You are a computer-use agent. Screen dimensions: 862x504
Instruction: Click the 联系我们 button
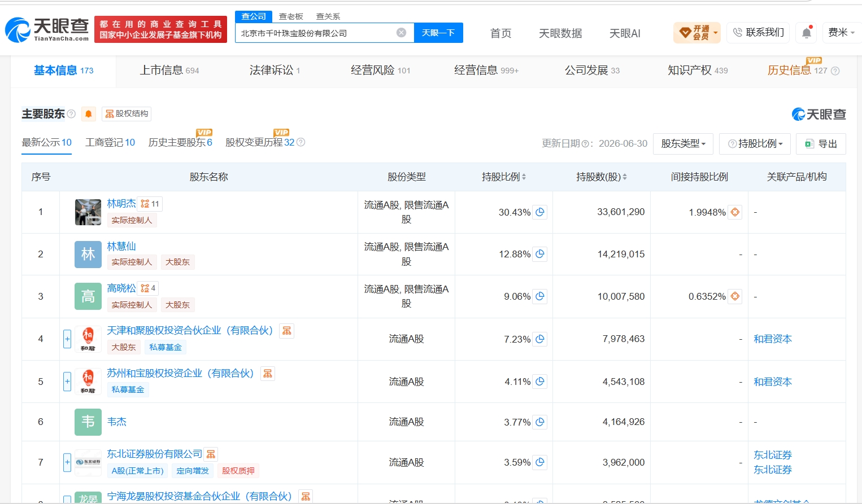click(x=758, y=33)
